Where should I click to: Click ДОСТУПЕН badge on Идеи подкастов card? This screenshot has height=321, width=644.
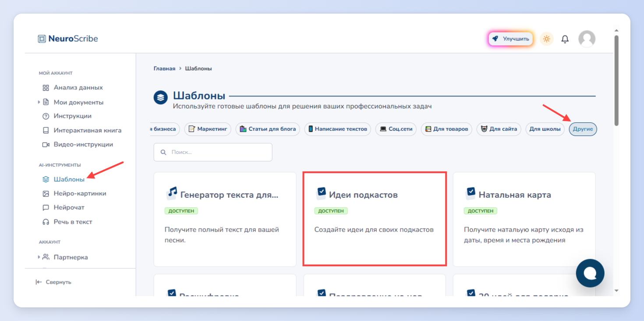331,211
